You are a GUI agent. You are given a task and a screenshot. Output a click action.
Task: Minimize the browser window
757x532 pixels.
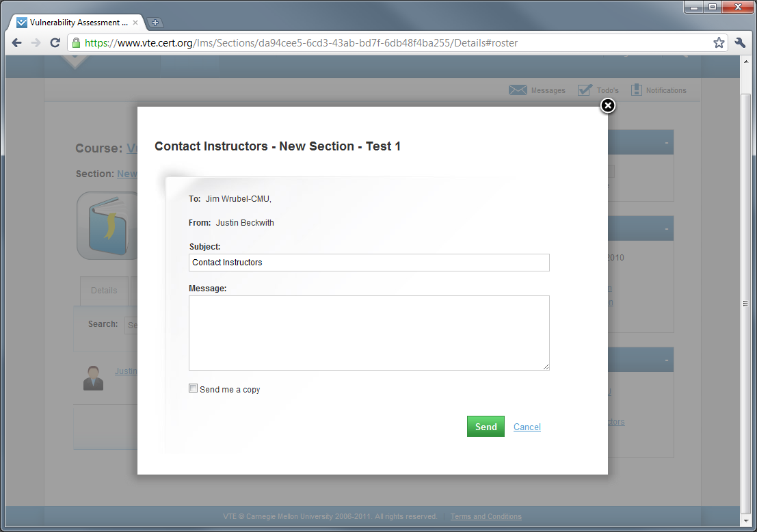tap(694, 8)
